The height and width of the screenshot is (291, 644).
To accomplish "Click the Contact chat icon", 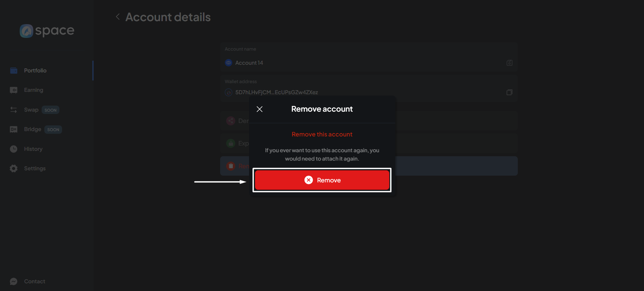I will pyautogui.click(x=14, y=281).
